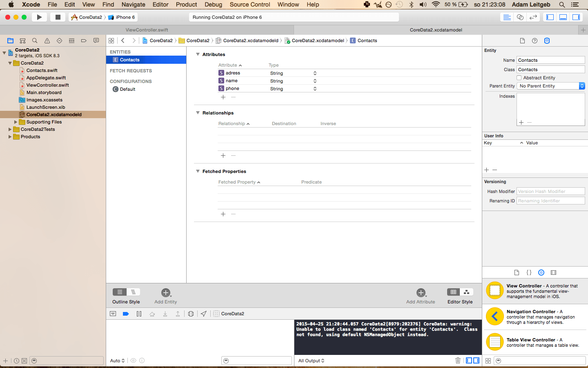Open the Test navigator
This screenshot has width=588, height=368.
pyautogui.click(x=59, y=40)
